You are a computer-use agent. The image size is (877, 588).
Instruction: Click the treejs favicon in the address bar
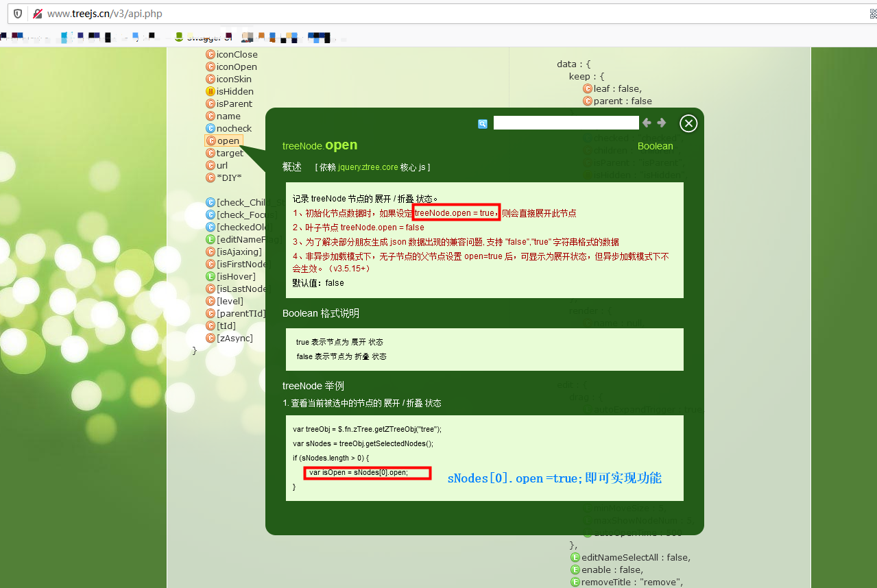[37, 13]
